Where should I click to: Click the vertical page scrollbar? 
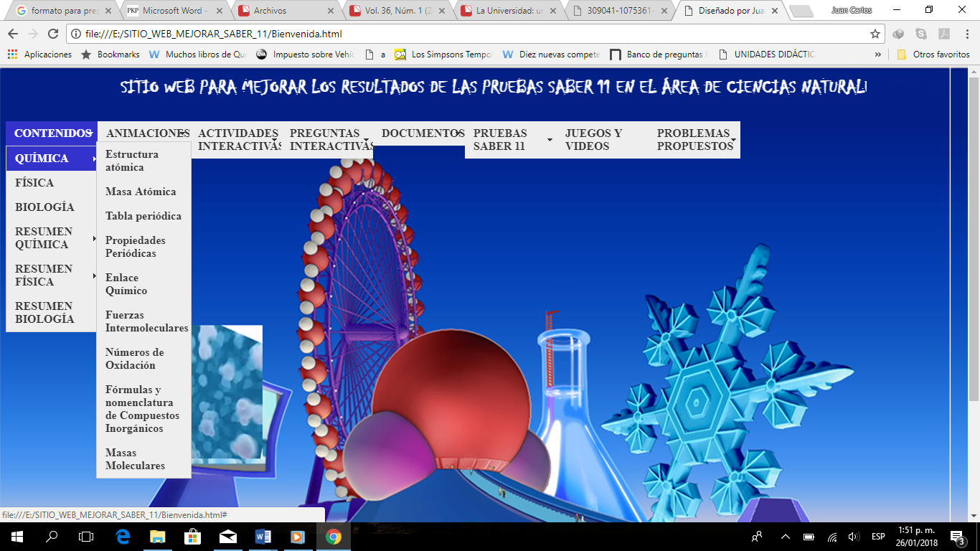tap(974, 237)
